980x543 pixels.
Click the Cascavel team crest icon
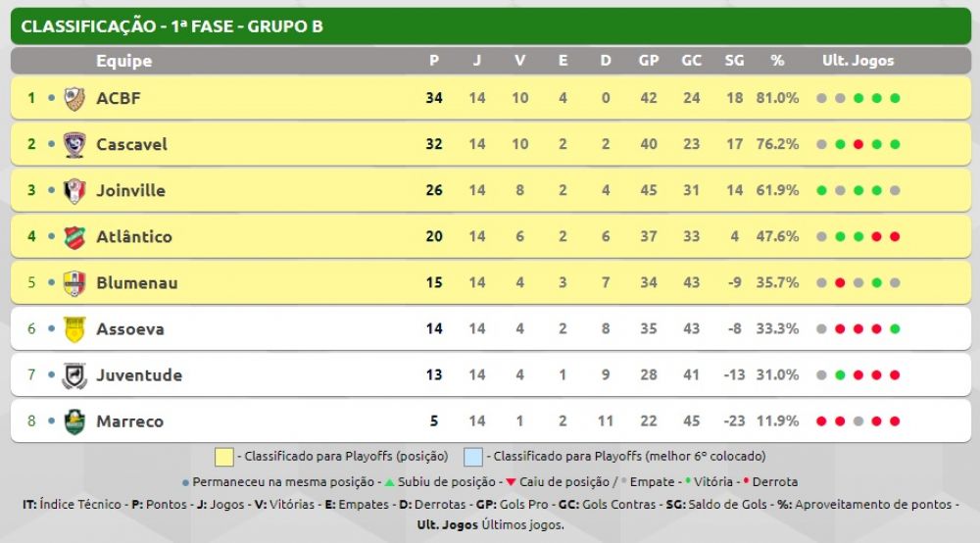pyautogui.click(x=74, y=144)
